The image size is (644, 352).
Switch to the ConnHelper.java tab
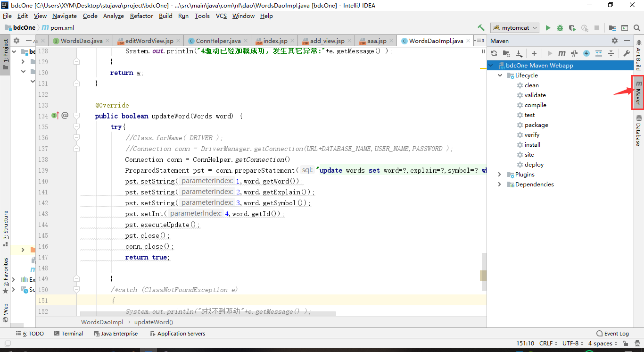tap(218, 41)
